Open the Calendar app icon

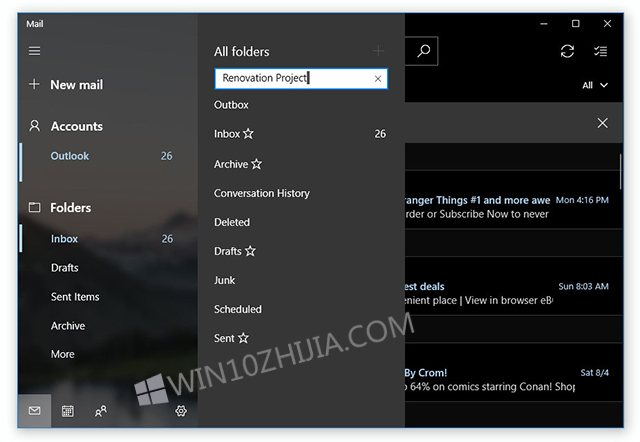[x=67, y=411]
